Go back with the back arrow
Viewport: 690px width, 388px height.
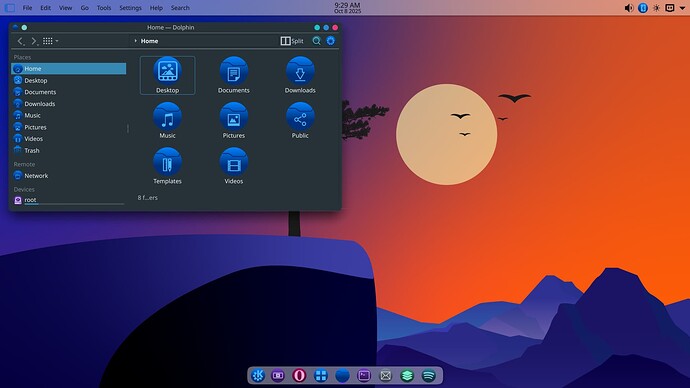coord(20,41)
